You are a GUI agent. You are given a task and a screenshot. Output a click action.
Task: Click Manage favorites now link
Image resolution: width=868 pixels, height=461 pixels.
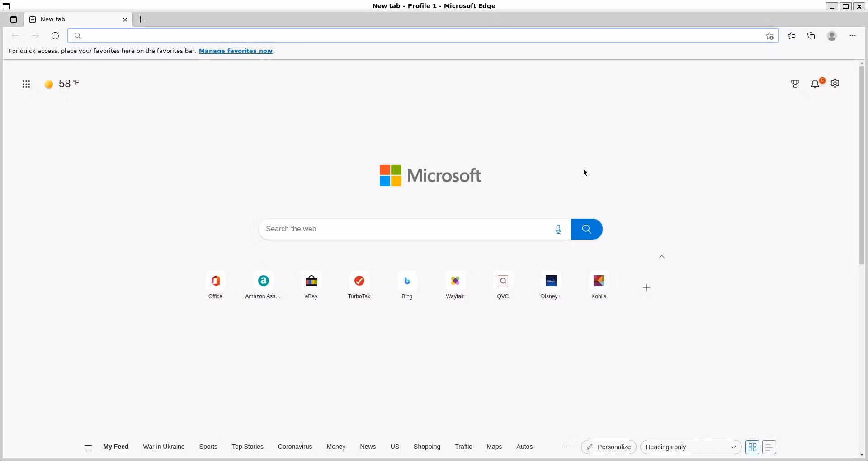point(236,51)
